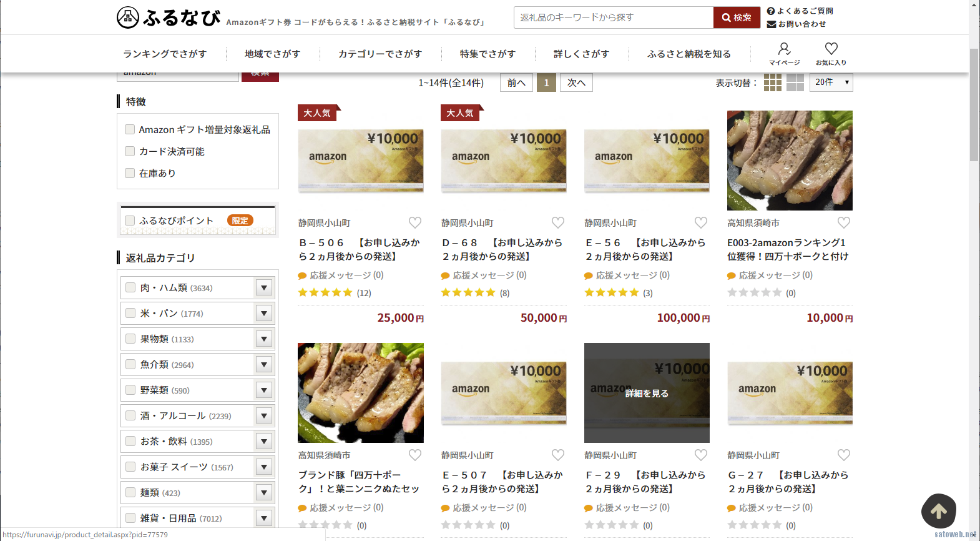Image resolution: width=980 pixels, height=541 pixels.
Task: Favorite the E-507 item heart
Action: click(x=558, y=455)
